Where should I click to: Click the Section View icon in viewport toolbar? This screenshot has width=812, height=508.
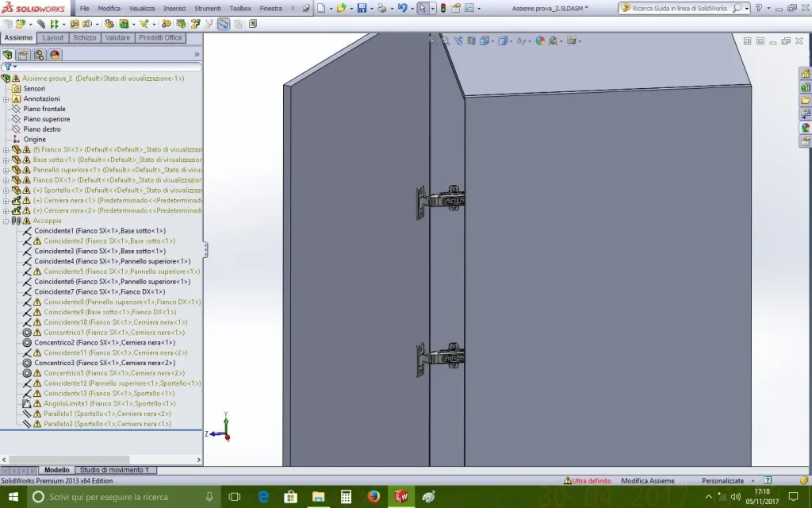coord(471,40)
